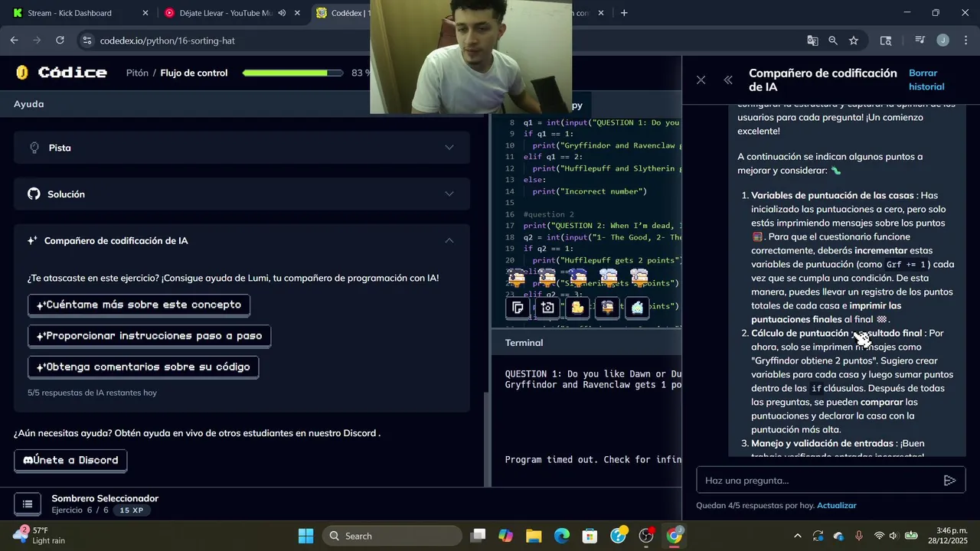Open a new browser tab
The width and height of the screenshot is (980, 551).
(624, 13)
